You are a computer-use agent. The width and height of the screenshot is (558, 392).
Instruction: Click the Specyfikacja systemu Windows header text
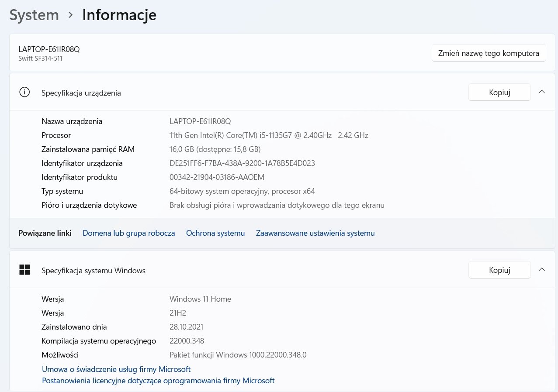point(94,271)
